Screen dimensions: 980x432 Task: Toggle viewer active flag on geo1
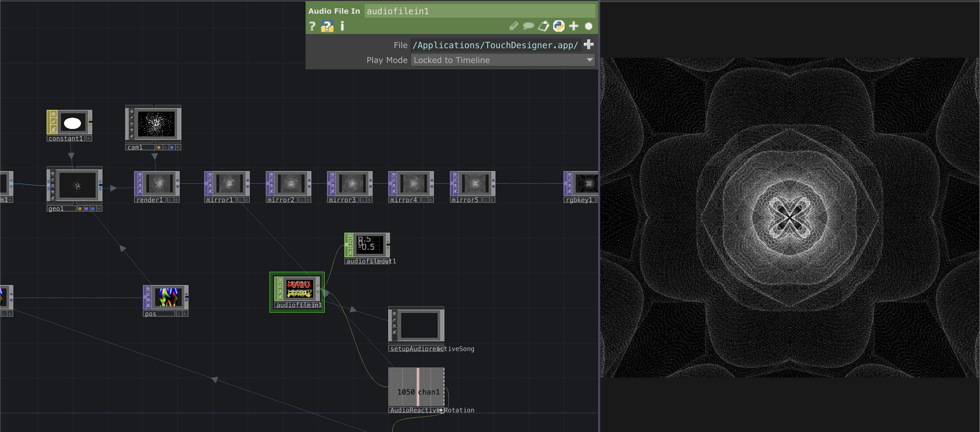point(53,173)
